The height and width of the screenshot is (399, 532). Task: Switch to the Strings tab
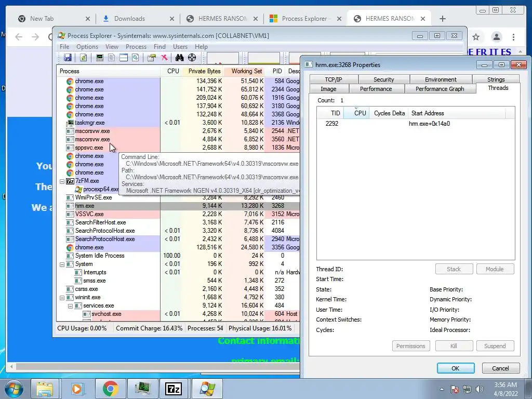click(496, 79)
